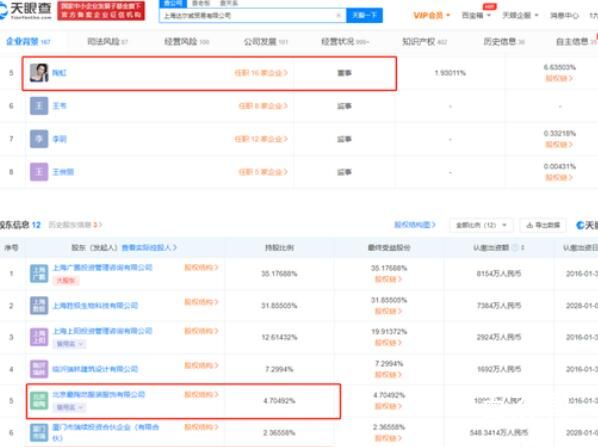Clear the search box with the x icon

pos(338,15)
